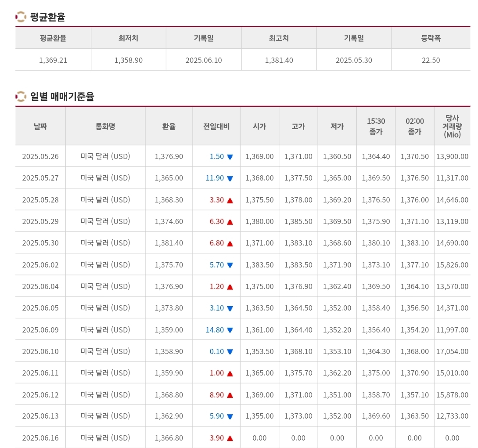Click the blue down arrow beside 14.80
Screen dimensions: 478x448
click(230, 330)
